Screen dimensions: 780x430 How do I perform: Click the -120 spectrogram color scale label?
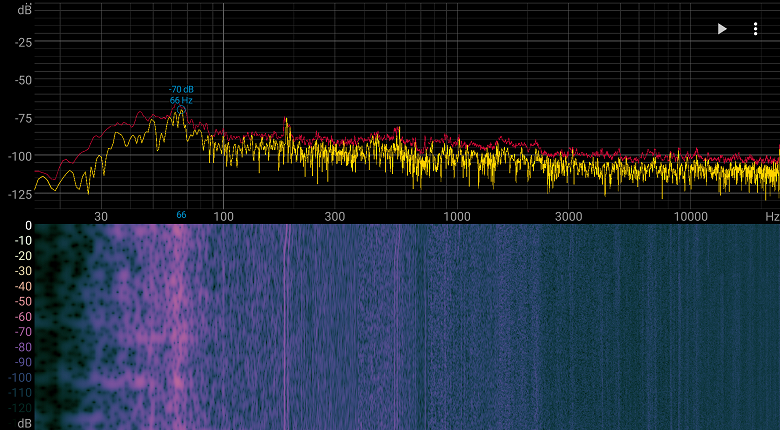click(x=20, y=408)
